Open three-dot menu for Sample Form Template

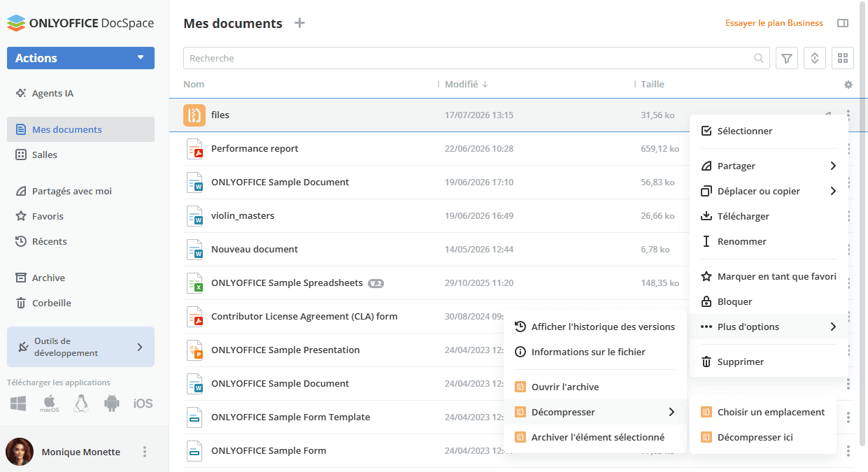848,417
